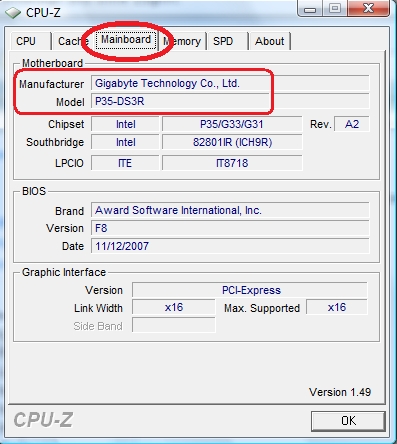Viewport: 397px width, 444px height.
Task: Click LPCIO vendor field ITE
Action: 125,163
